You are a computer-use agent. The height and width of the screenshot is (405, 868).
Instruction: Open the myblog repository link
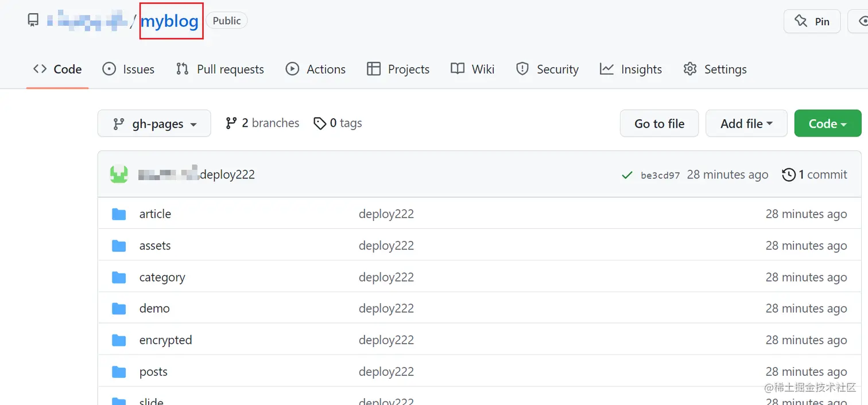(x=169, y=21)
